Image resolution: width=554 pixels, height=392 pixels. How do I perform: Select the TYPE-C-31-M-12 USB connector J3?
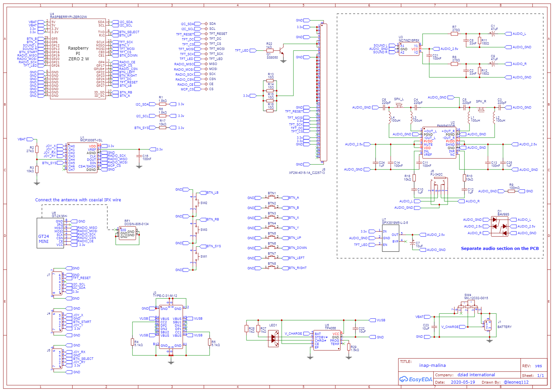[x=171, y=327]
